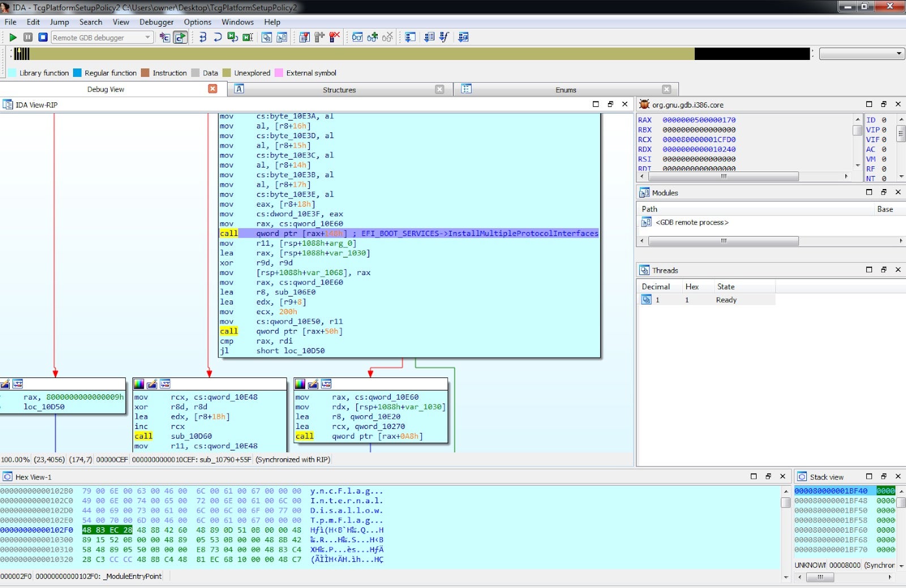Open the Jump menu
906x588 pixels.
click(x=59, y=22)
